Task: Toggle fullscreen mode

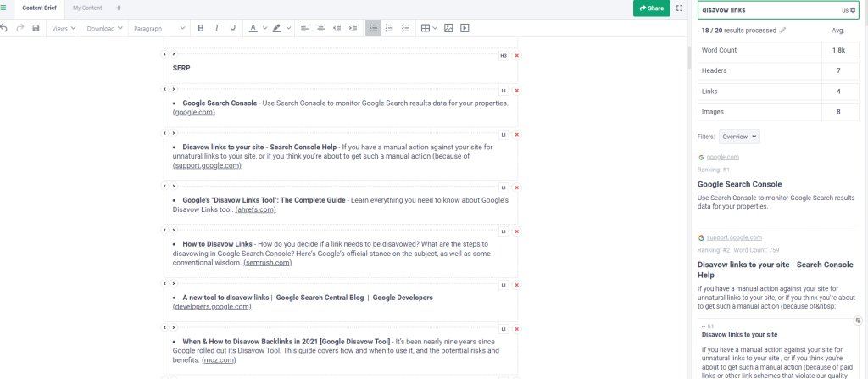Action: [679, 8]
